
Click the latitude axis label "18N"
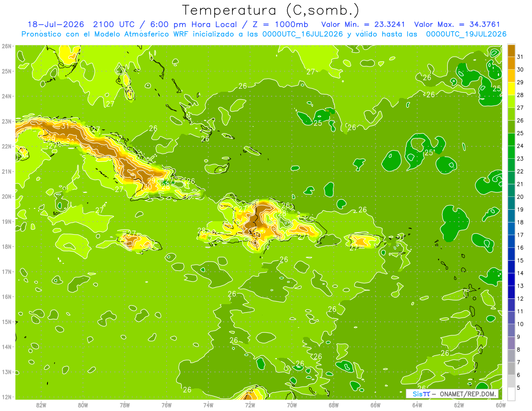pyautogui.click(x=6, y=247)
